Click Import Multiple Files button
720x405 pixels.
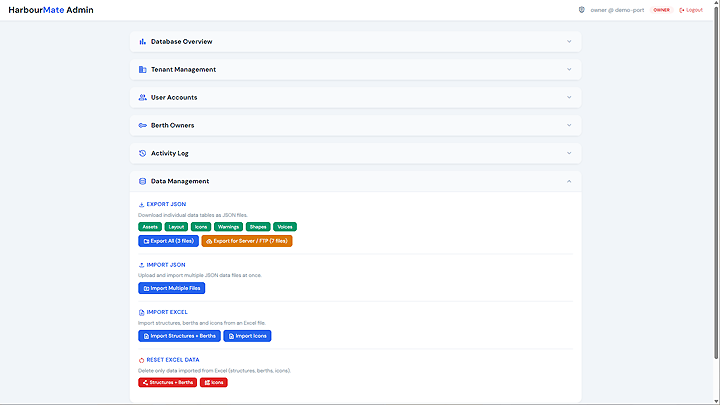click(x=171, y=288)
